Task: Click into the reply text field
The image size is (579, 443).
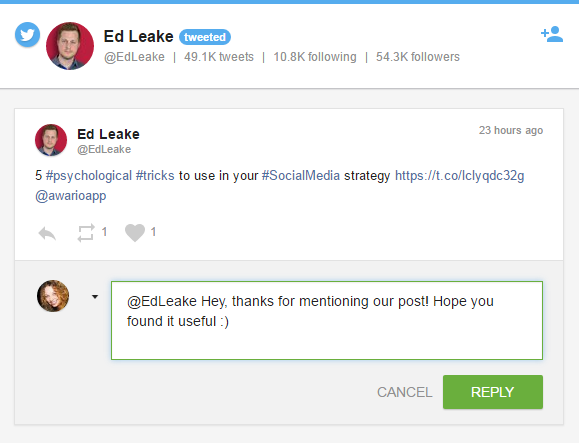Action: 327,320
